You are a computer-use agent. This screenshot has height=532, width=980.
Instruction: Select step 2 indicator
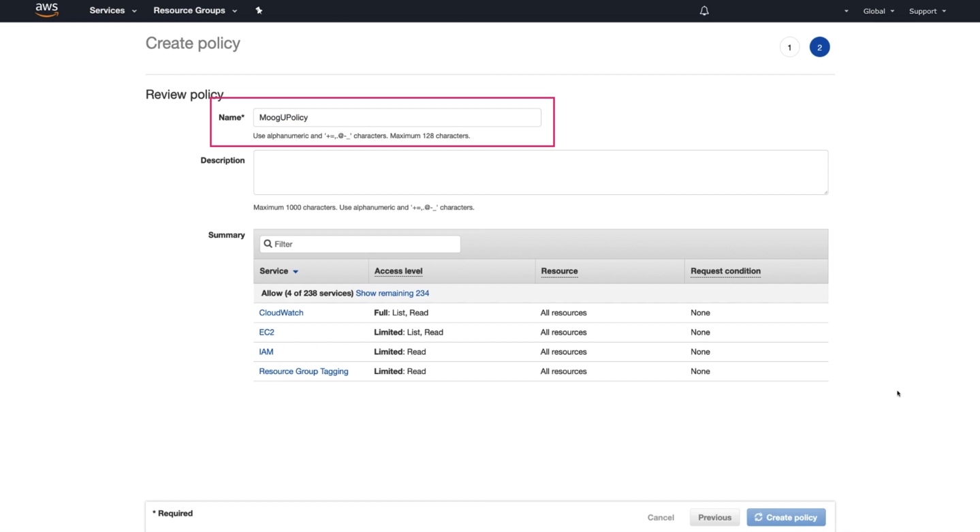coord(819,47)
